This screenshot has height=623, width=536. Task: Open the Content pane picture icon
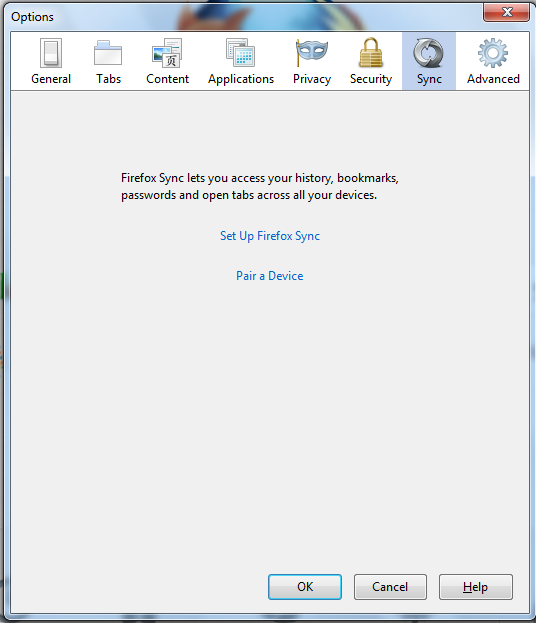[167, 53]
